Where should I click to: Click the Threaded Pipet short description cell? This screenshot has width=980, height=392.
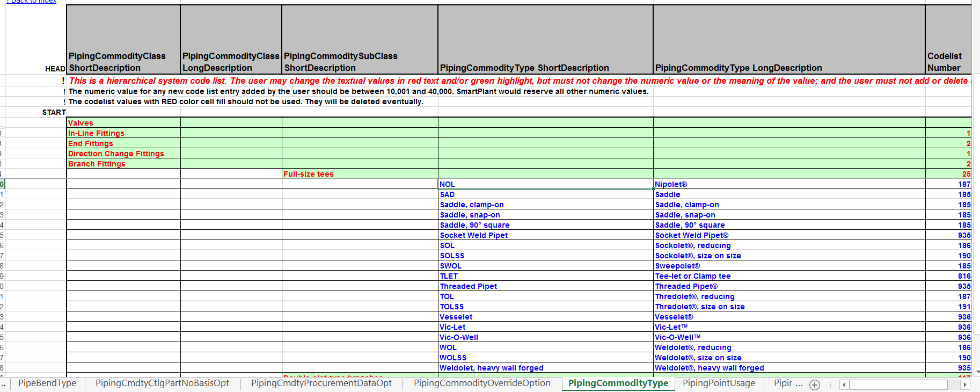pyautogui.click(x=546, y=286)
